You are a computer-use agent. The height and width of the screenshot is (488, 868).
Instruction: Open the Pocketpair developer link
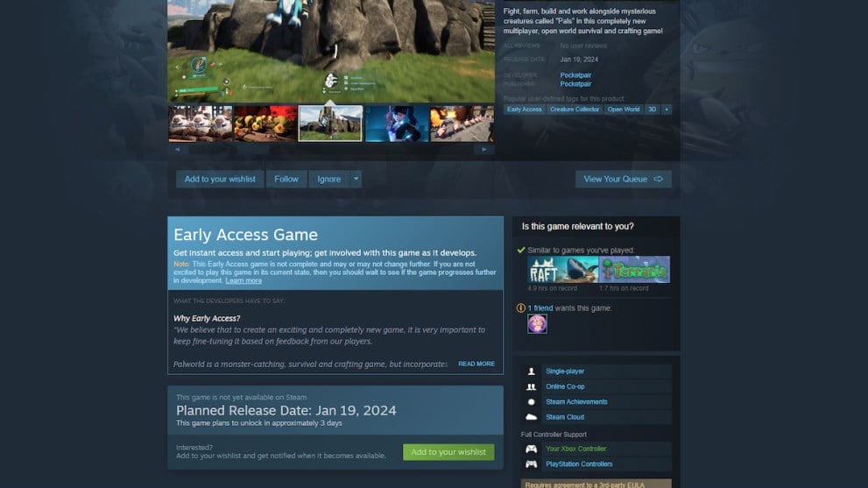(575, 74)
